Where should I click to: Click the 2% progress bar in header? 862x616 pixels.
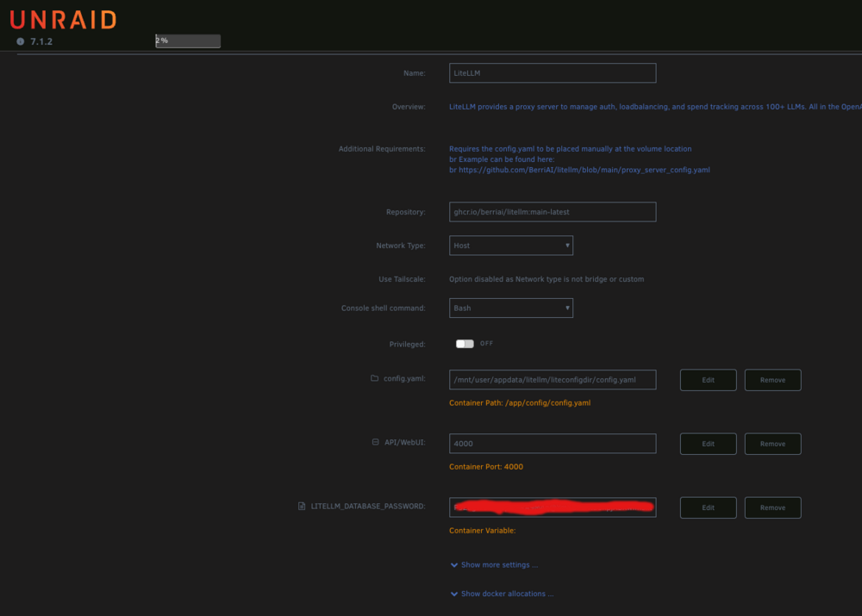click(x=188, y=40)
